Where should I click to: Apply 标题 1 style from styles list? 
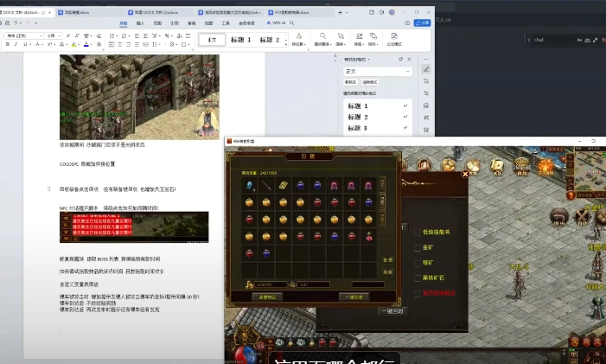pos(357,105)
